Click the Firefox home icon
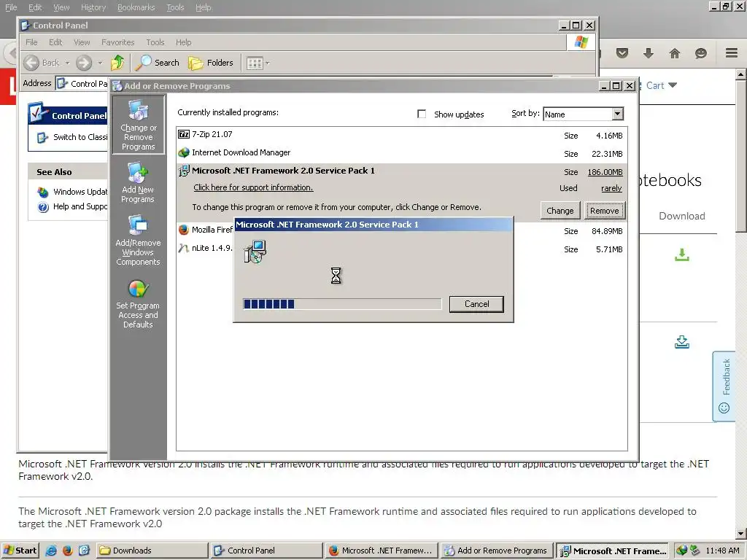The height and width of the screenshot is (560, 747). (675, 52)
